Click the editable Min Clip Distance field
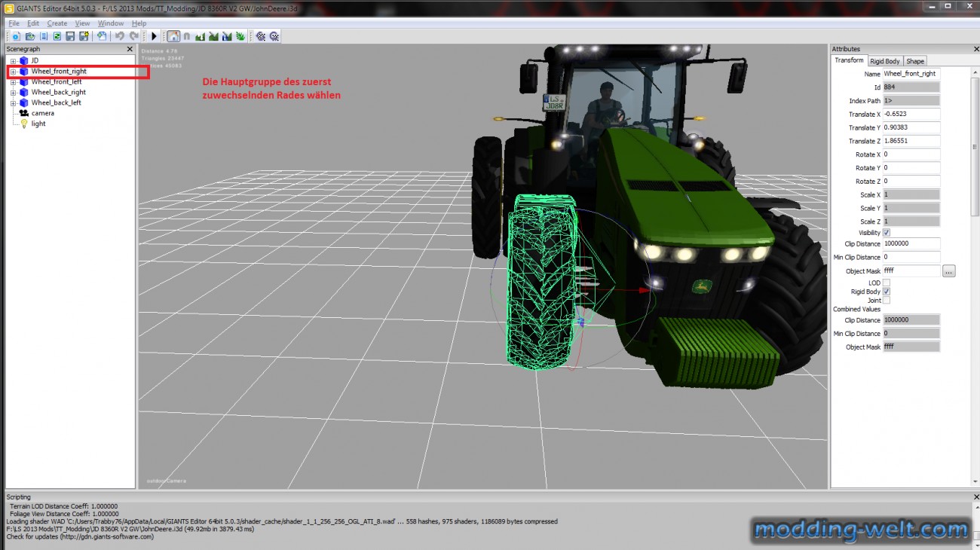This screenshot has width=980, height=550. tap(911, 258)
